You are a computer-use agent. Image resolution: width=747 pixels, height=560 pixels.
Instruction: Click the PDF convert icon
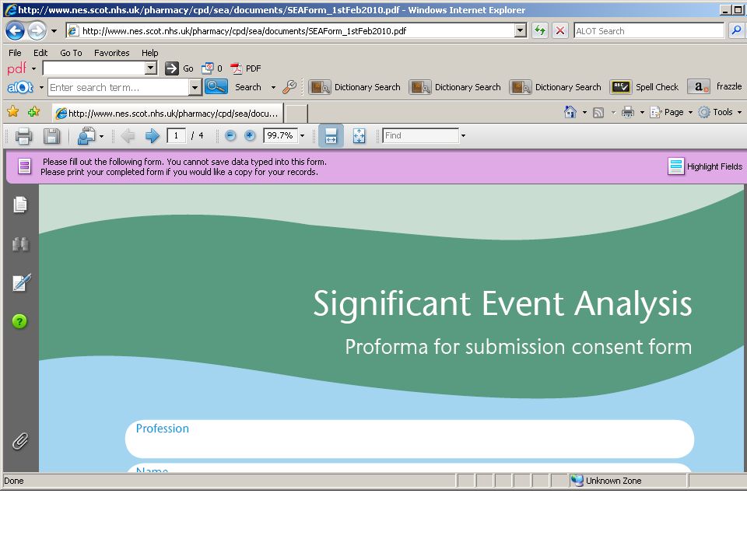point(237,68)
